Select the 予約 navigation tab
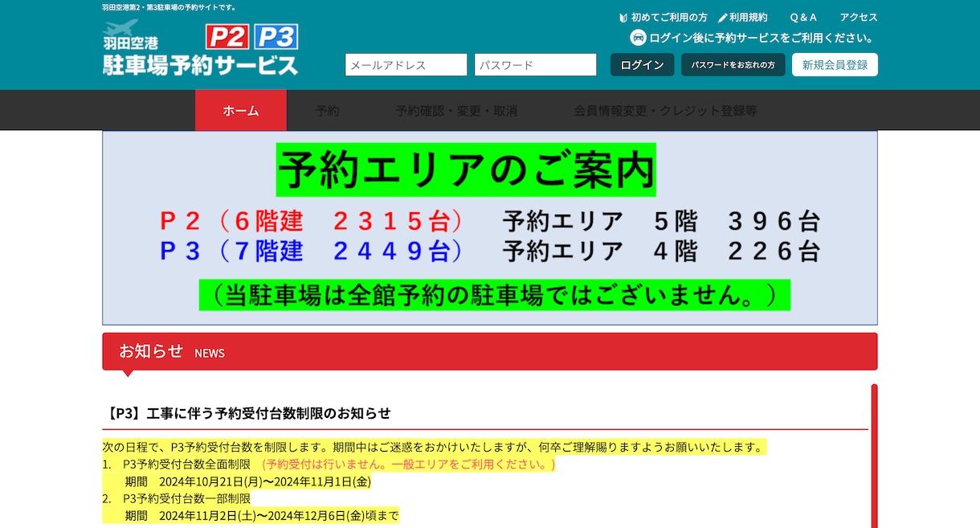Viewport: 980px width, 528px height. [327, 111]
